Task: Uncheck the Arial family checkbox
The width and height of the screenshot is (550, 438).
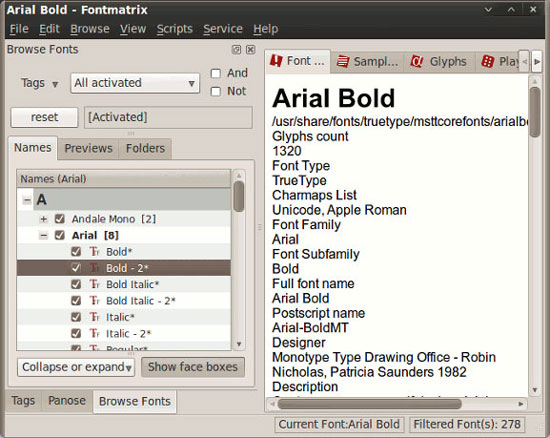Action: click(60, 235)
